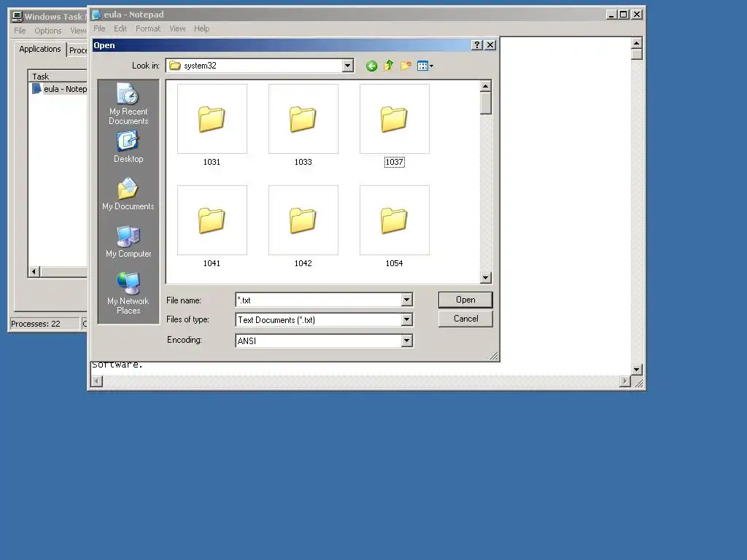Expand the File name dropdown arrow

pyautogui.click(x=406, y=300)
